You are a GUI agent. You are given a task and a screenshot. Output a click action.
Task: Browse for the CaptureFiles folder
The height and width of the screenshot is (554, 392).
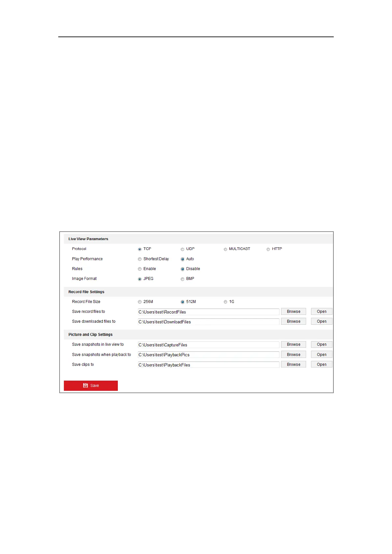[x=294, y=344]
